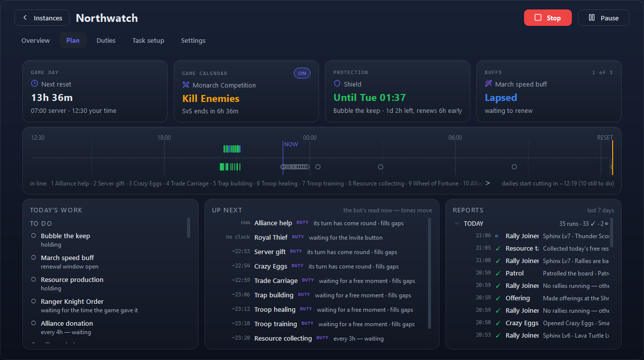Click the wand icon beside March speed buff

[488, 84]
